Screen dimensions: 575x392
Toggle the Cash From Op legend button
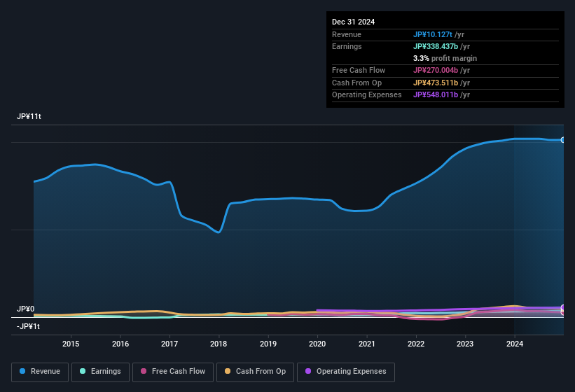coord(255,372)
